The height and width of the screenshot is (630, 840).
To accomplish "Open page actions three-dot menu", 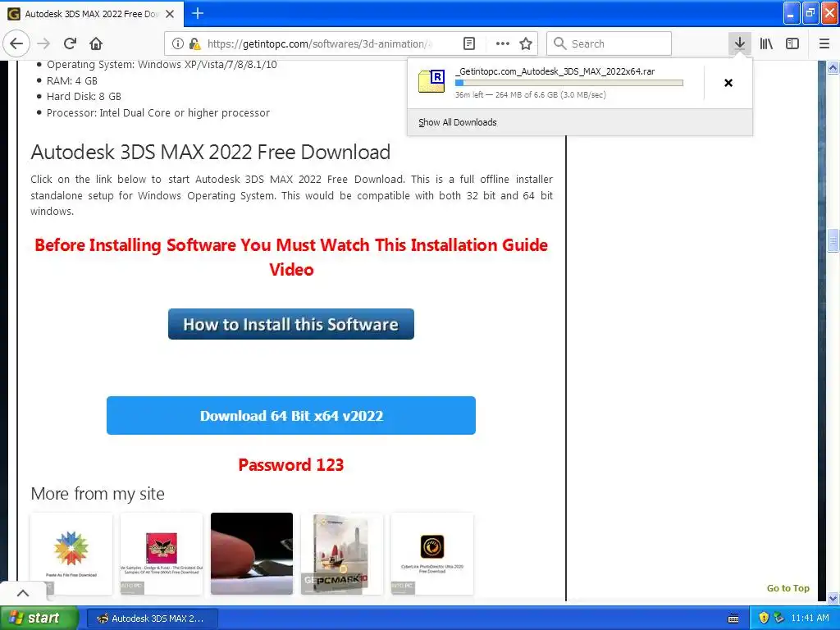I will [503, 43].
